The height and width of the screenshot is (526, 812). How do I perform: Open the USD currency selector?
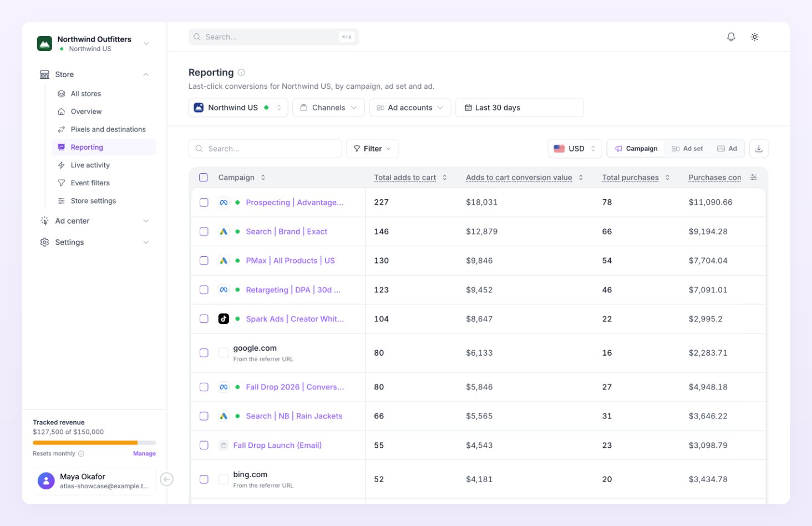(575, 149)
